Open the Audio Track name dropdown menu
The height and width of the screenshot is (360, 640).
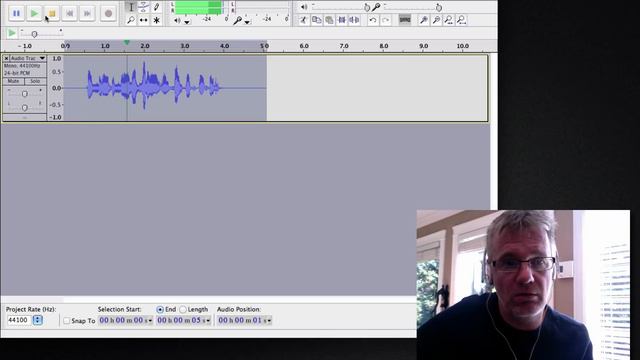click(x=28, y=58)
